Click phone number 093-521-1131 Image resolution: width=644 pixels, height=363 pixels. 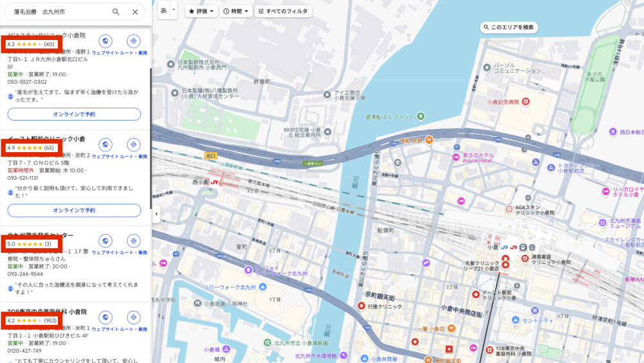(x=23, y=178)
